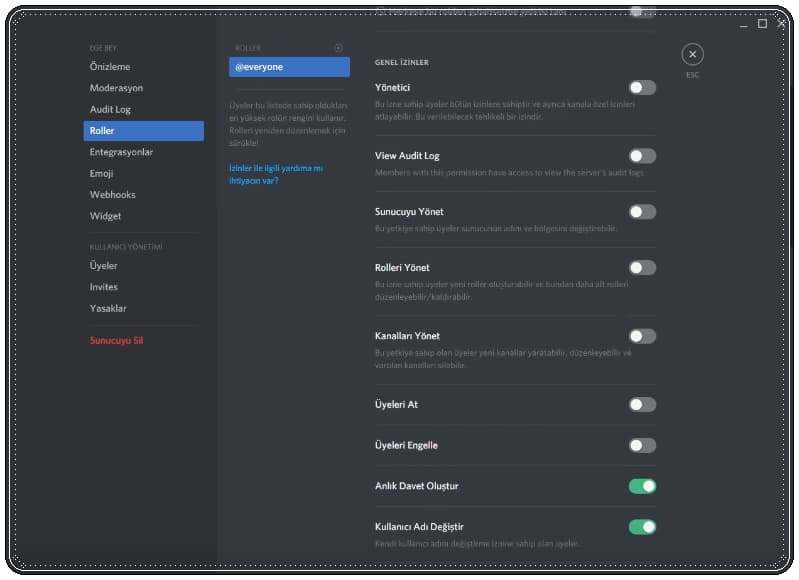Click the add role plus icon
The width and height of the screenshot is (799, 580).
point(338,48)
